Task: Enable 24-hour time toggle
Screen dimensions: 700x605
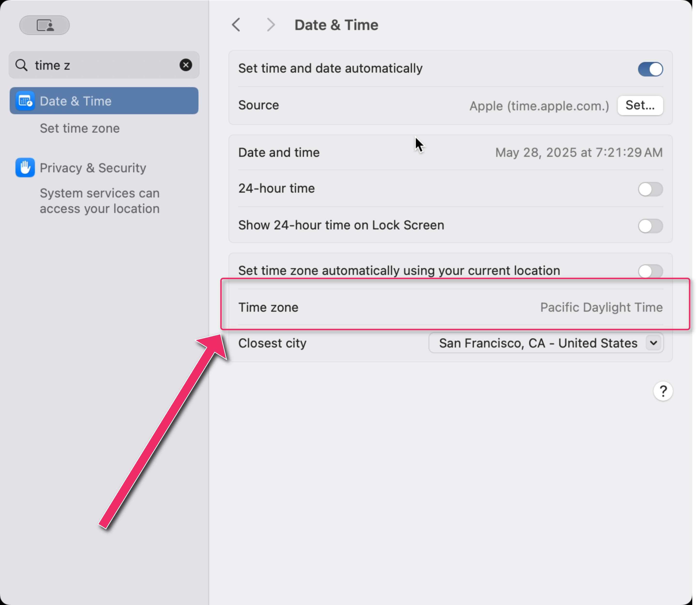Action: point(650,189)
